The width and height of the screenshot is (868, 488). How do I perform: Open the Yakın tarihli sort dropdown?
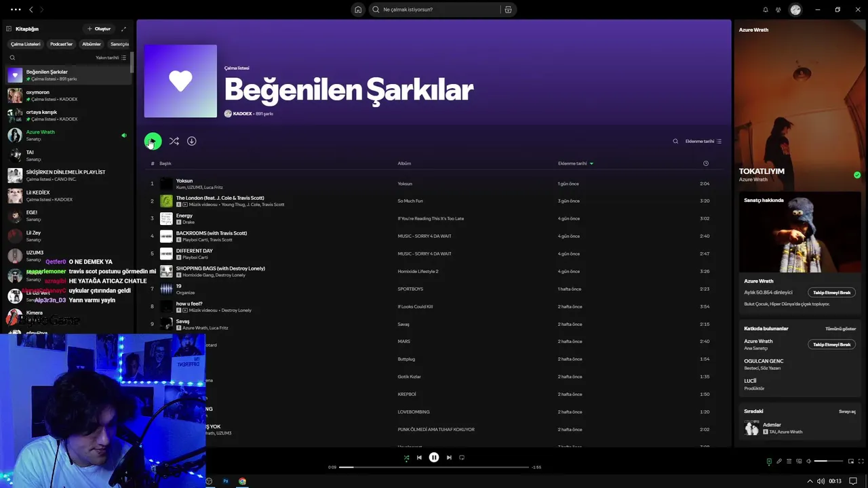point(111,58)
